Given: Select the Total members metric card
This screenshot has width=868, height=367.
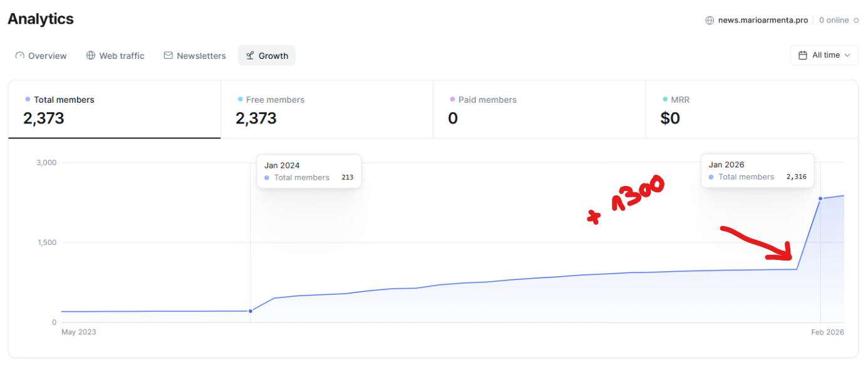Looking at the screenshot, I should 114,110.
